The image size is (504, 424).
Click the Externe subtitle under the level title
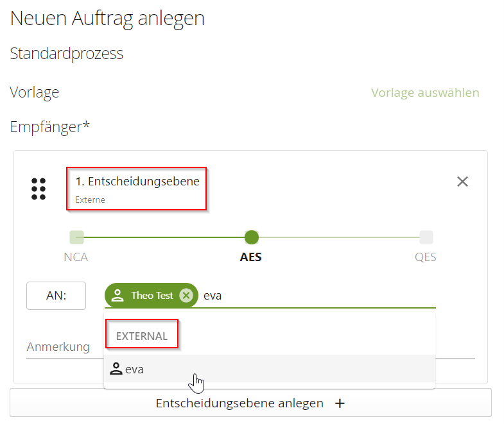pyautogui.click(x=90, y=199)
